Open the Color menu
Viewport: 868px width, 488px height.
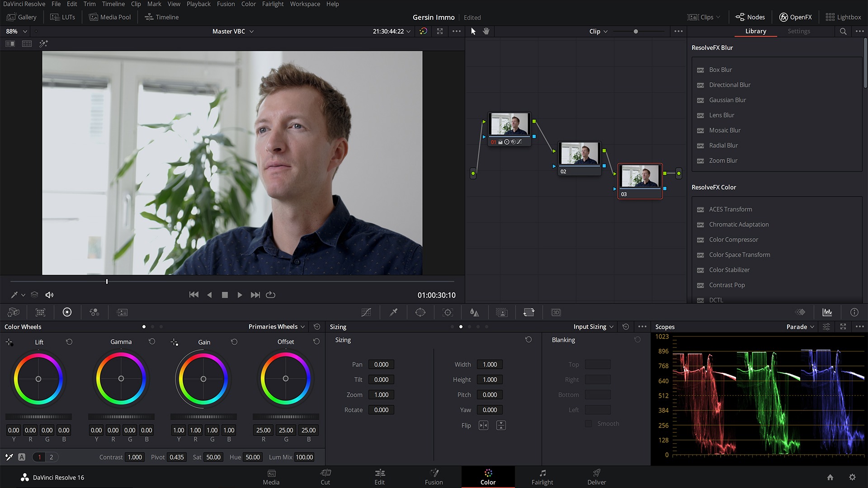(x=248, y=4)
